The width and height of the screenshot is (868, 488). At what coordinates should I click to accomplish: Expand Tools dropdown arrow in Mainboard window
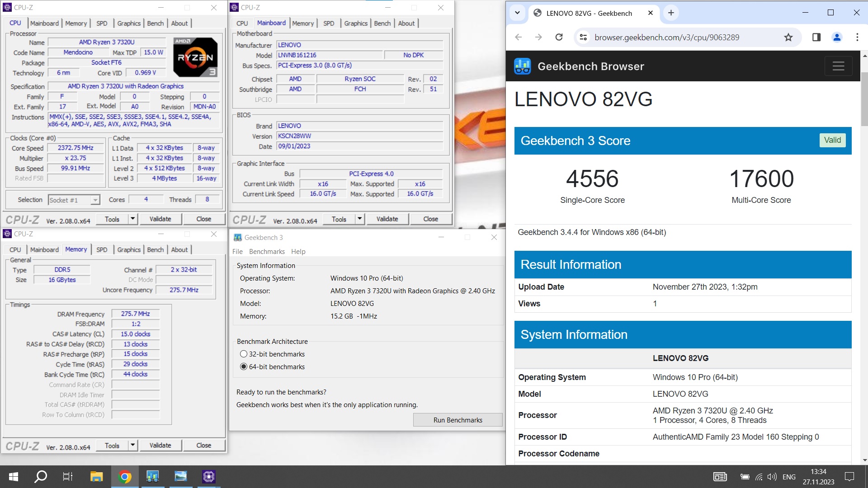point(359,219)
